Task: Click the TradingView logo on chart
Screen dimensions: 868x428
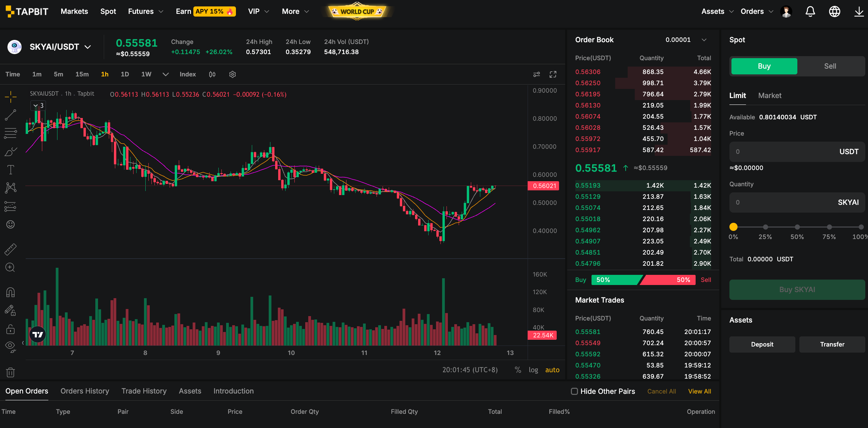Action: 38,335
